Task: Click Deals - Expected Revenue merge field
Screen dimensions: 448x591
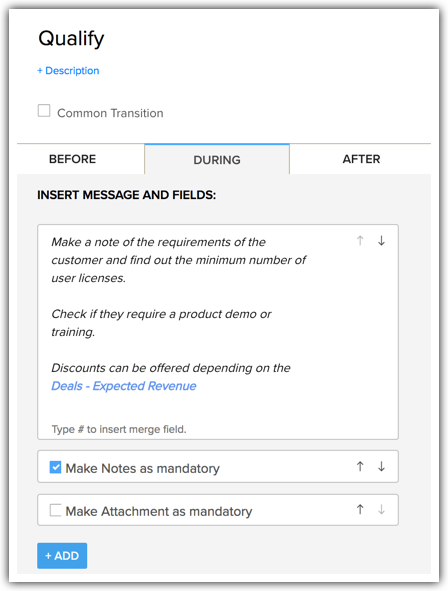Action: pyautogui.click(x=124, y=386)
